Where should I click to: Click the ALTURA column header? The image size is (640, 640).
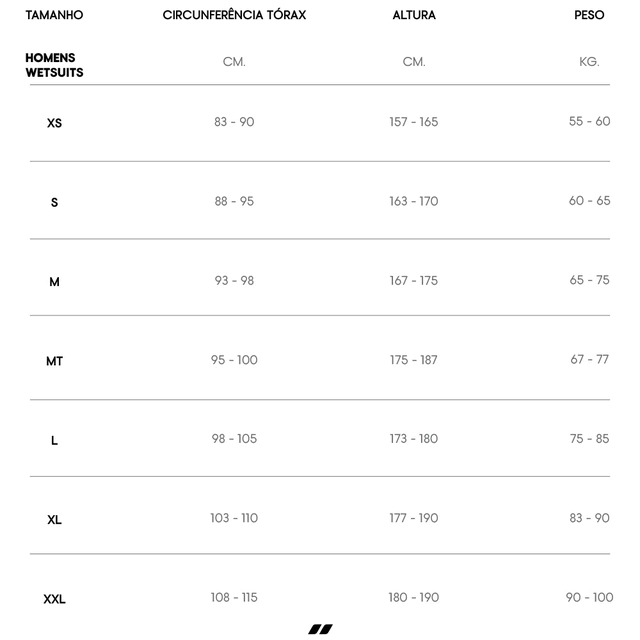[414, 16]
